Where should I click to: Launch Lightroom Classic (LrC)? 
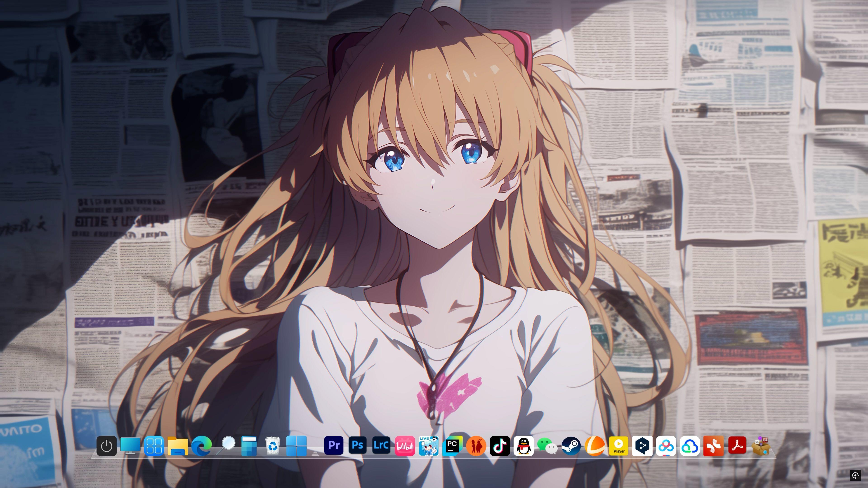tap(381, 445)
